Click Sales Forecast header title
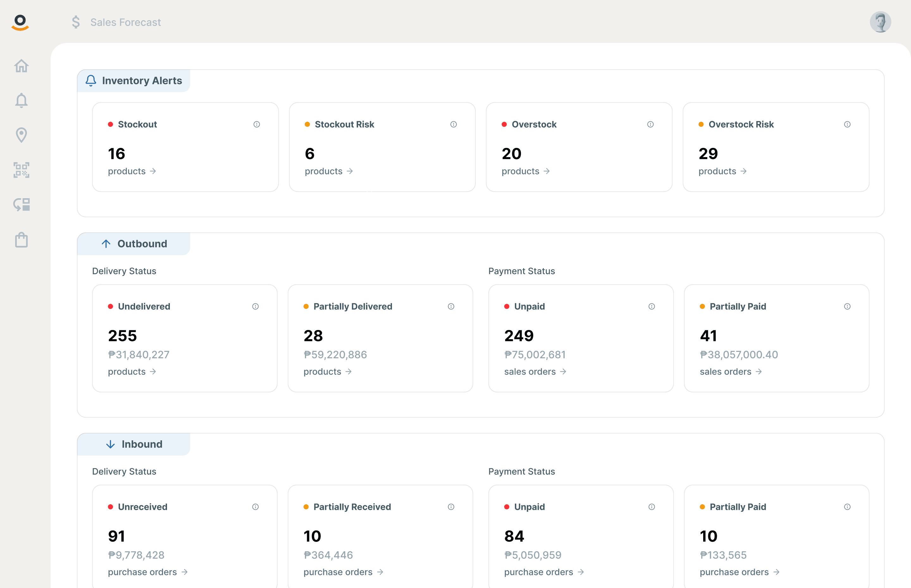The image size is (911, 588). pyautogui.click(x=125, y=22)
